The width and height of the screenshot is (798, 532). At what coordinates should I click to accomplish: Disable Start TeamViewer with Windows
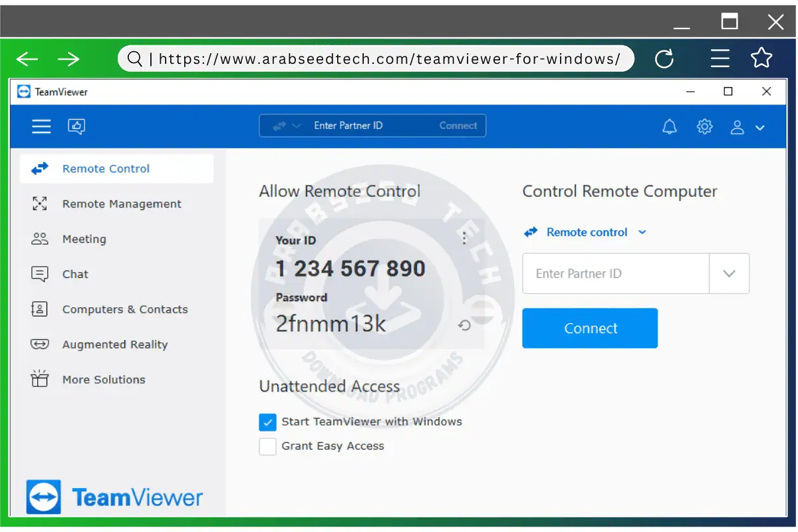267,422
